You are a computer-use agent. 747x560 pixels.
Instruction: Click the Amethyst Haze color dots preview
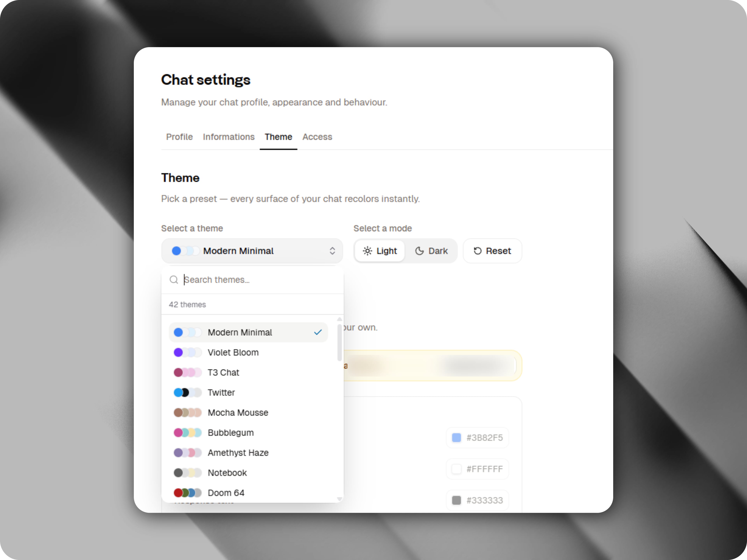pyautogui.click(x=188, y=453)
